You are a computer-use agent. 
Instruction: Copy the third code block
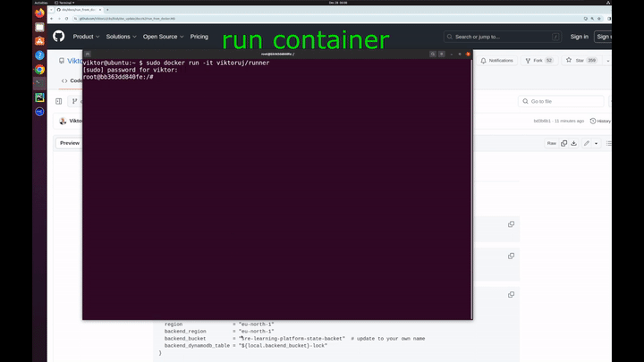click(511, 294)
